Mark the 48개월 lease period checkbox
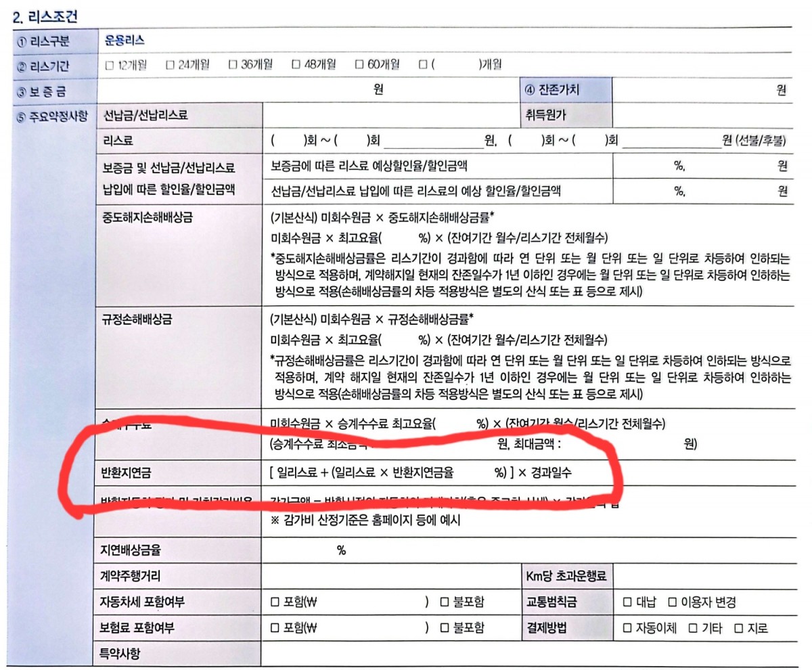This screenshot has width=812, height=670. point(296,65)
